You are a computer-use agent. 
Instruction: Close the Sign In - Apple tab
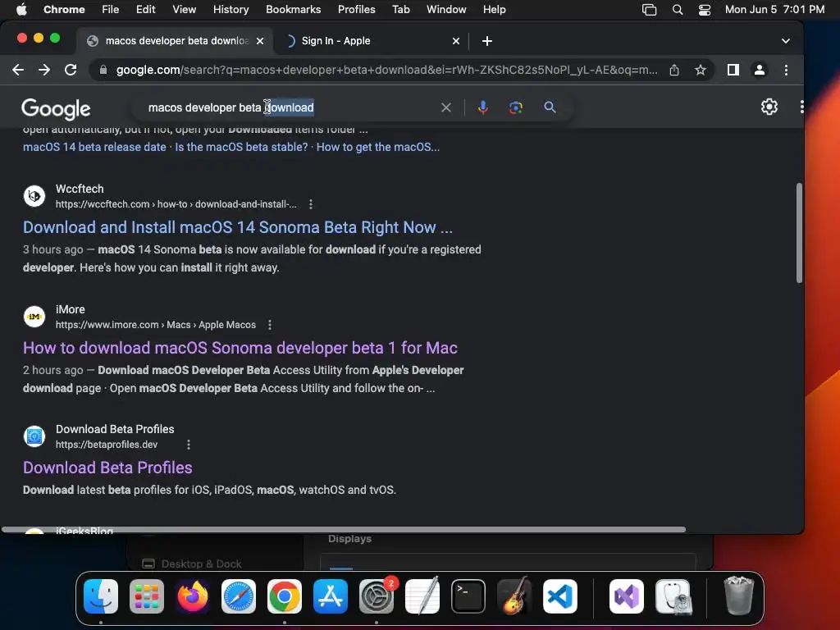[456, 41]
